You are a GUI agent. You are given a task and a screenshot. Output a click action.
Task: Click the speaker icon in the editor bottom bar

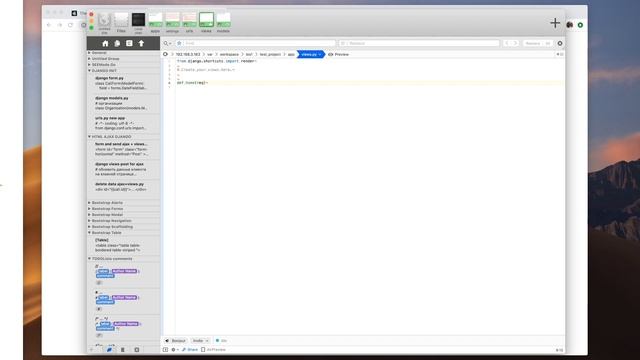click(x=167, y=341)
